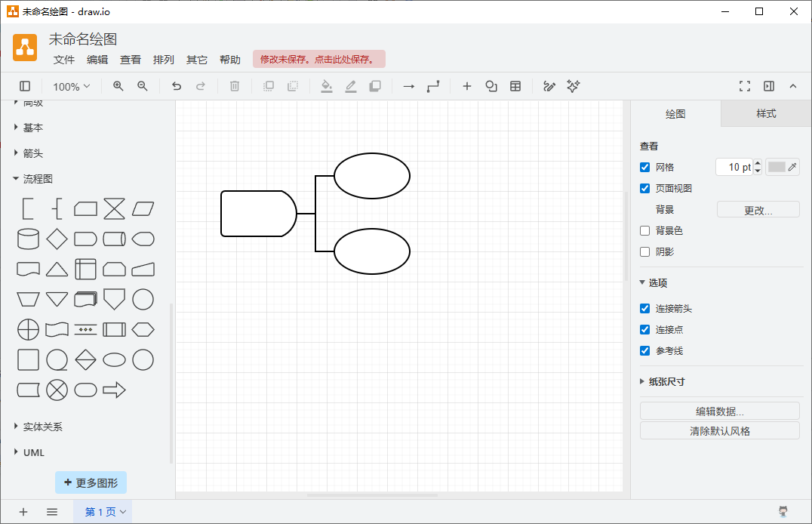The width and height of the screenshot is (812, 524).
Task: Click the 编辑数据... button
Action: [x=720, y=411]
